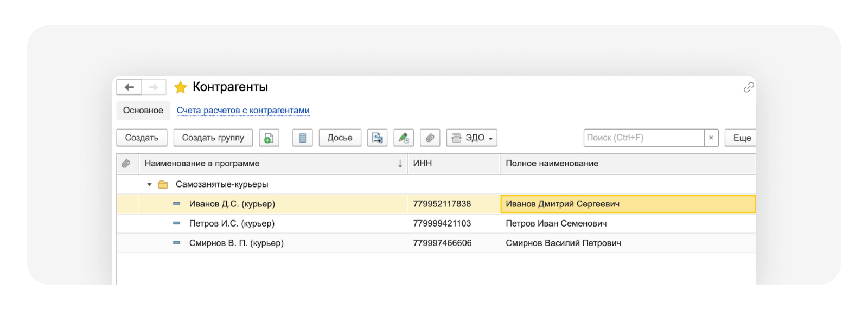Open the ЭДО dropdown menu
Image resolution: width=868 pixels, height=310 pixels.
471,138
